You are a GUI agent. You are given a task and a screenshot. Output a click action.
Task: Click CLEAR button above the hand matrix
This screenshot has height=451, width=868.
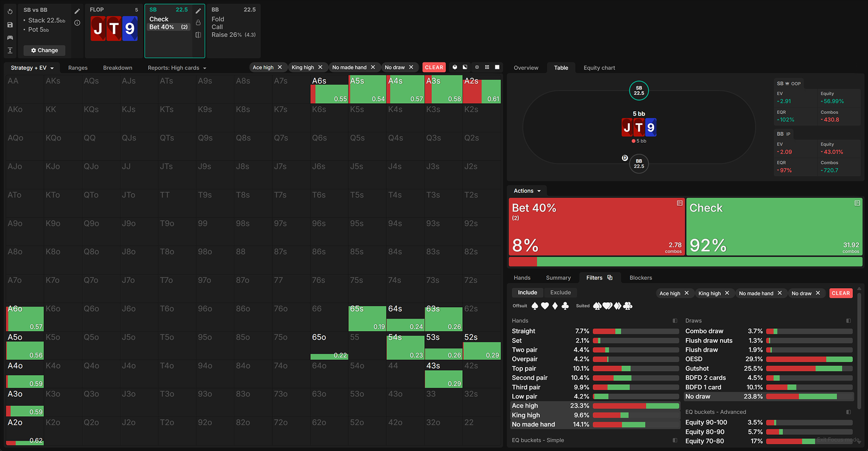click(x=433, y=67)
